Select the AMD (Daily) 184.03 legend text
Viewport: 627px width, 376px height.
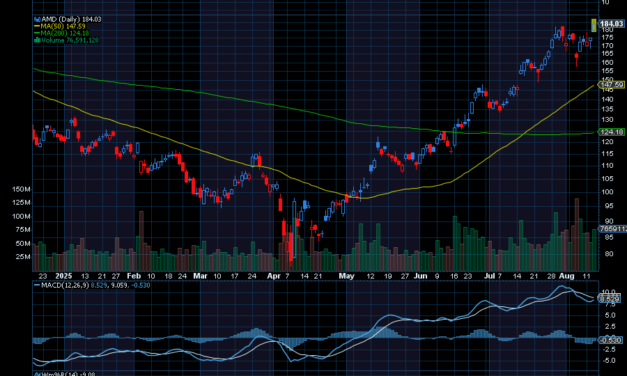point(71,19)
